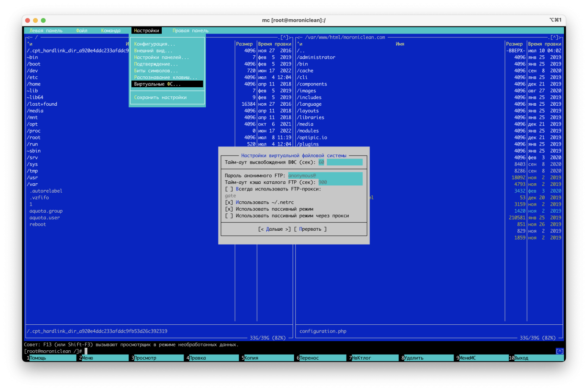
Task: Open the 'Файл' menu
Action: tap(82, 31)
